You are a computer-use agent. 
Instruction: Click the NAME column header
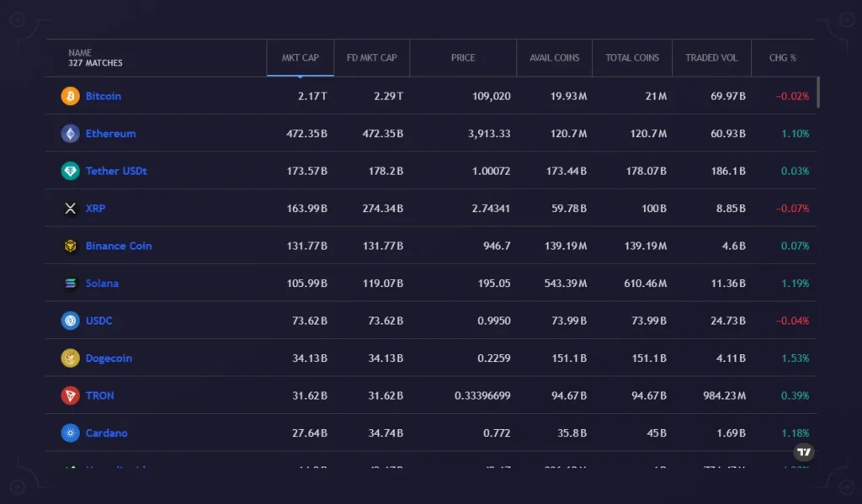pos(80,53)
